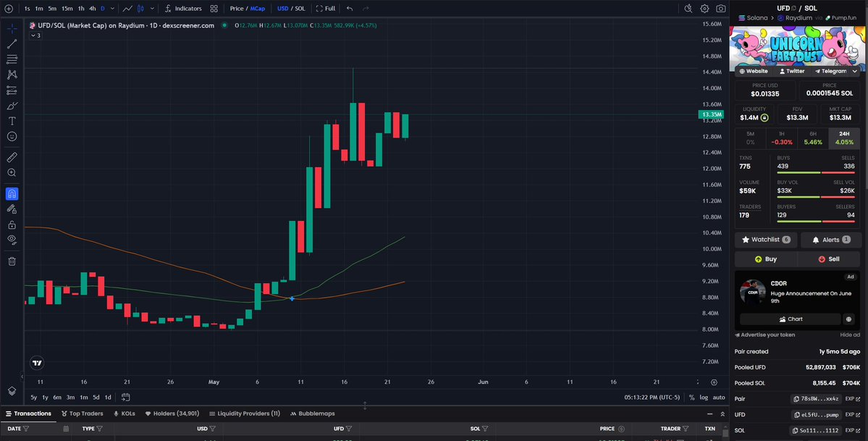Set the date range to 3m

70,398
